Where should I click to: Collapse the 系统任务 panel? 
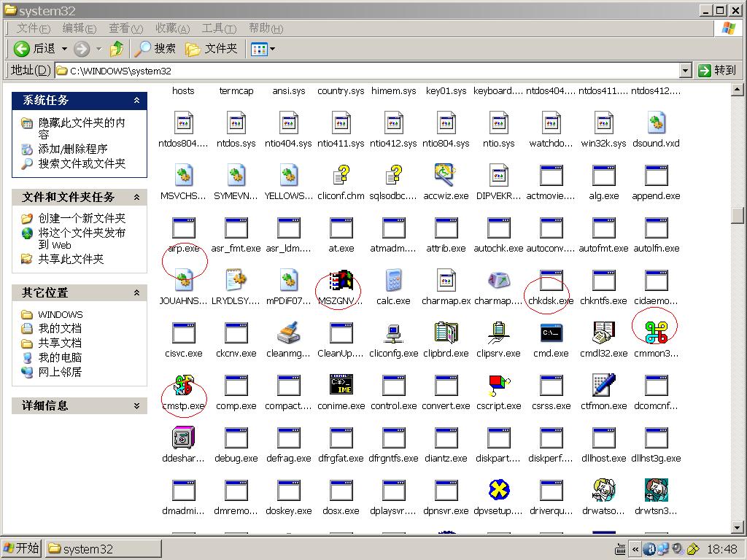pyautogui.click(x=136, y=100)
